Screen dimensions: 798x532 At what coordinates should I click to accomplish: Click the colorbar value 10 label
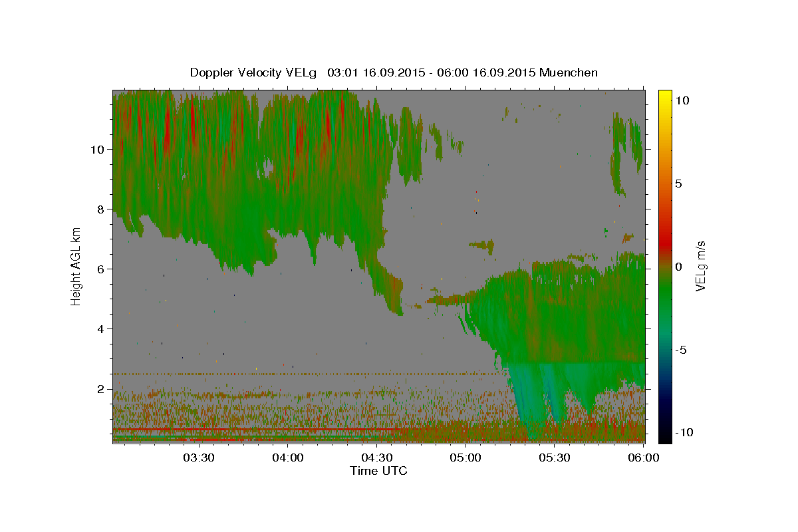pyautogui.click(x=682, y=100)
